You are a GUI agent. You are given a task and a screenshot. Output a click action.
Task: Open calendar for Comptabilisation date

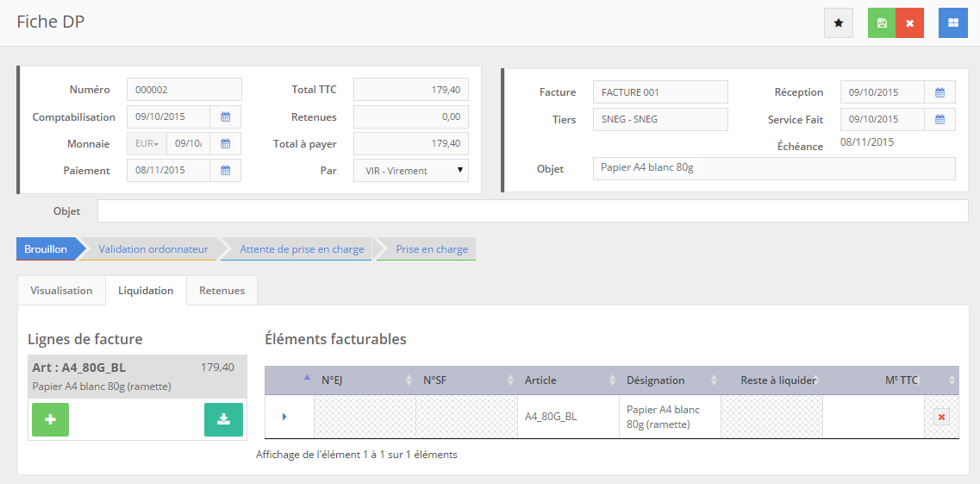[x=225, y=117]
